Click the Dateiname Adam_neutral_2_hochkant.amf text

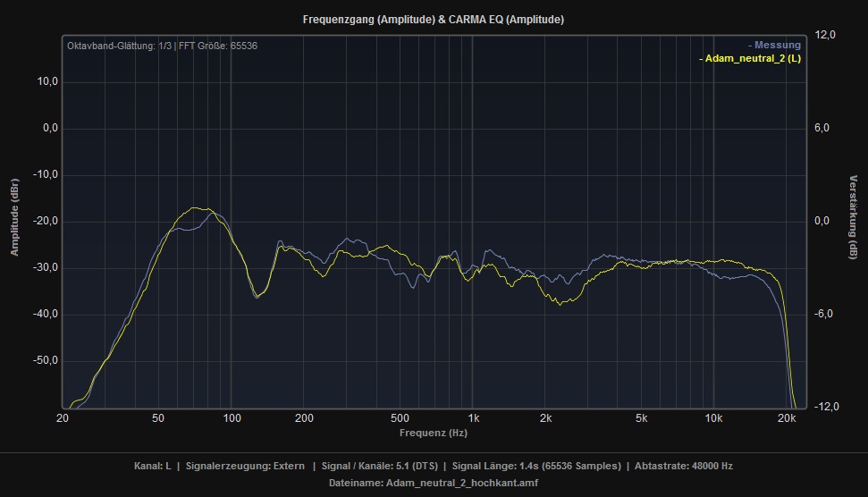click(x=434, y=483)
